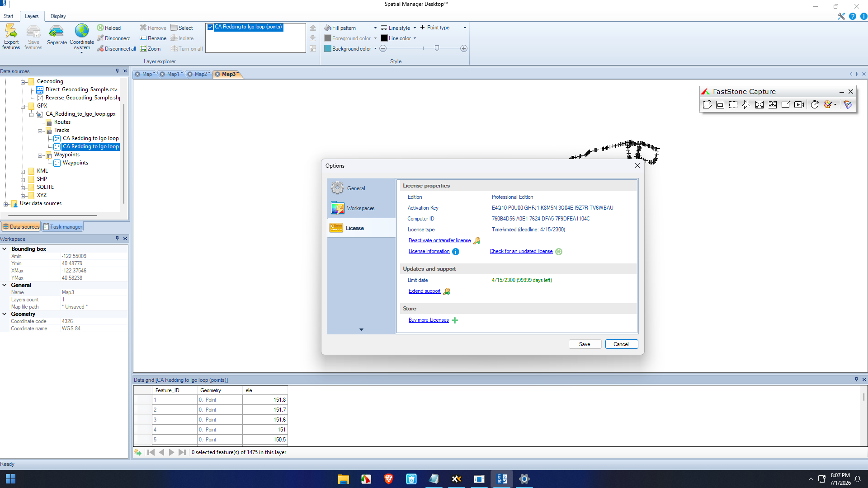
Task: Open the notifications bell in system tray
Action: pyautogui.click(x=858, y=479)
